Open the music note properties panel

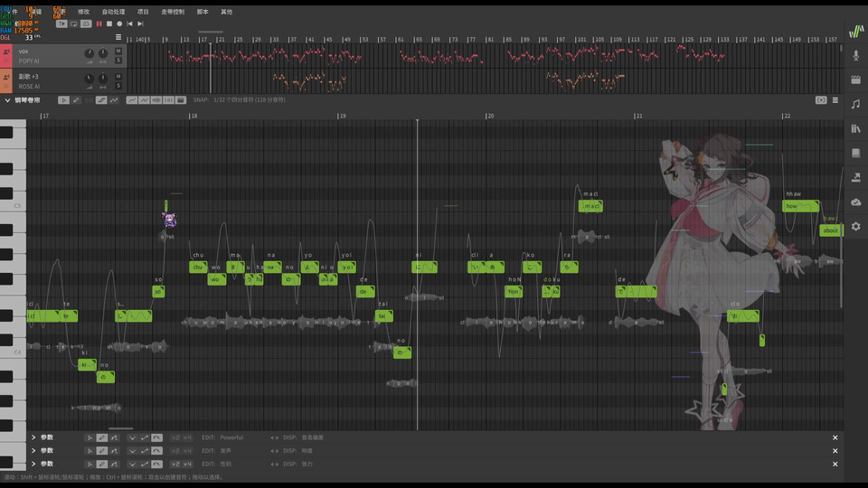tap(856, 104)
